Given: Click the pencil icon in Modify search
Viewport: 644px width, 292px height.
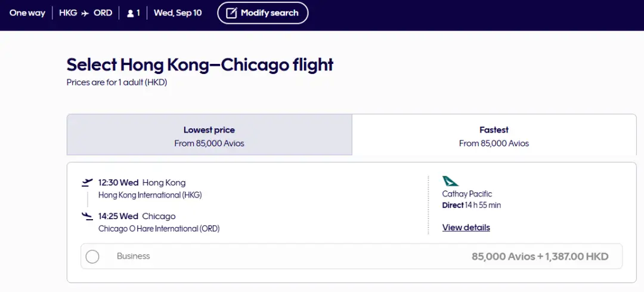Looking at the screenshot, I should click(x=231, y=13).
